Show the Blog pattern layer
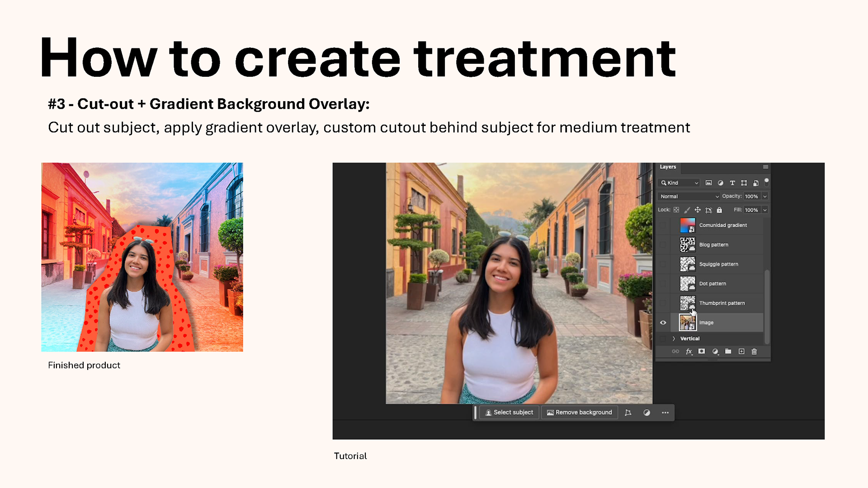 663,244
